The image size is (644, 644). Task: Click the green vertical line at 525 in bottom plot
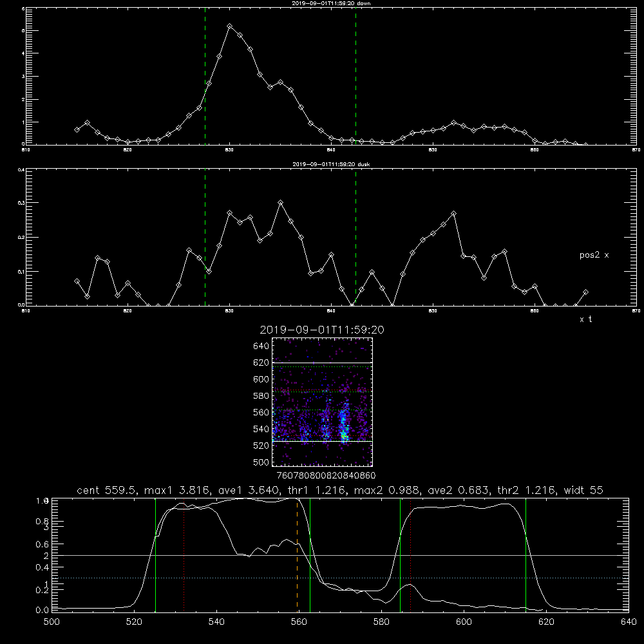[x=155, y=555]
